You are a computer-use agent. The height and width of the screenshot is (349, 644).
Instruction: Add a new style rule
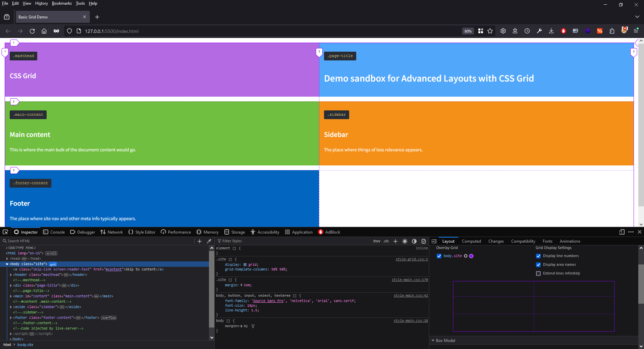(x=395, y=241)
